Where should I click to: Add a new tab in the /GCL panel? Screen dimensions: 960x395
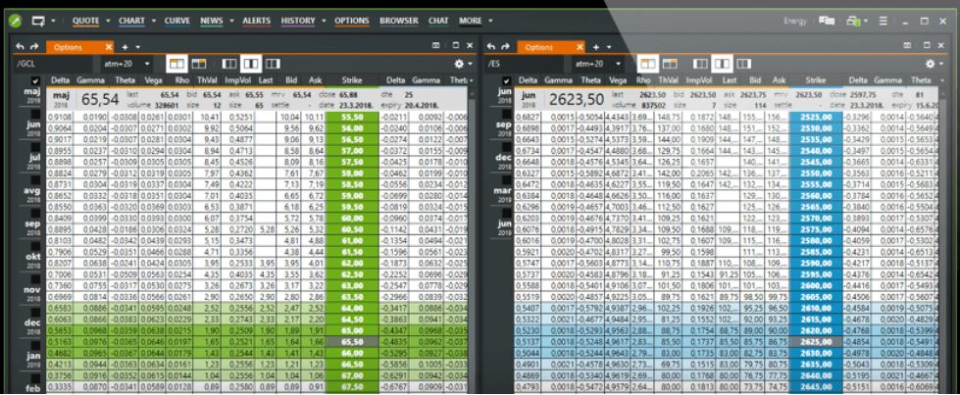tap(125, 47)
